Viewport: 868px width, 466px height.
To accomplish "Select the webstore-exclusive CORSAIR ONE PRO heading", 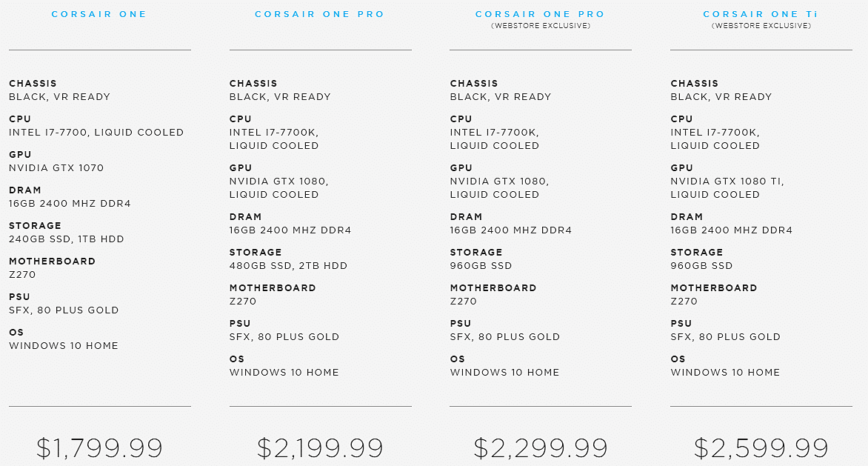I will [x=541, y=14].
